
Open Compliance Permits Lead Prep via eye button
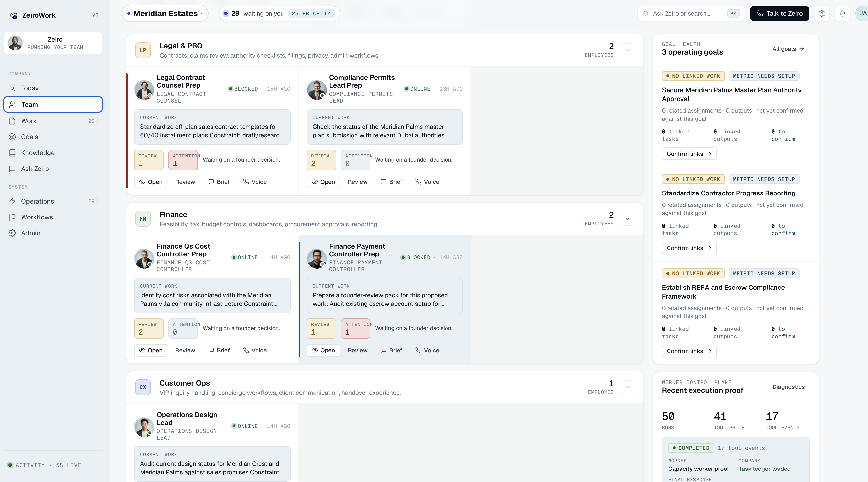(x=323, y=182)
